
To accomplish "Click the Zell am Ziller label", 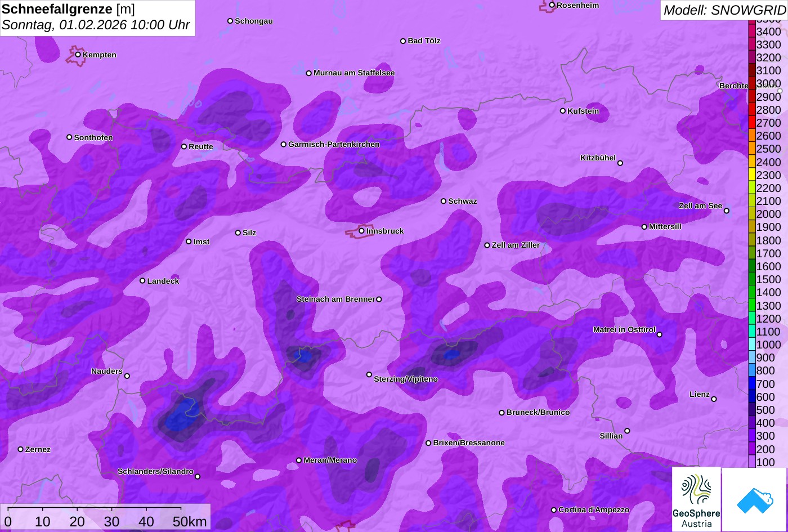I will tap(516, 245).
